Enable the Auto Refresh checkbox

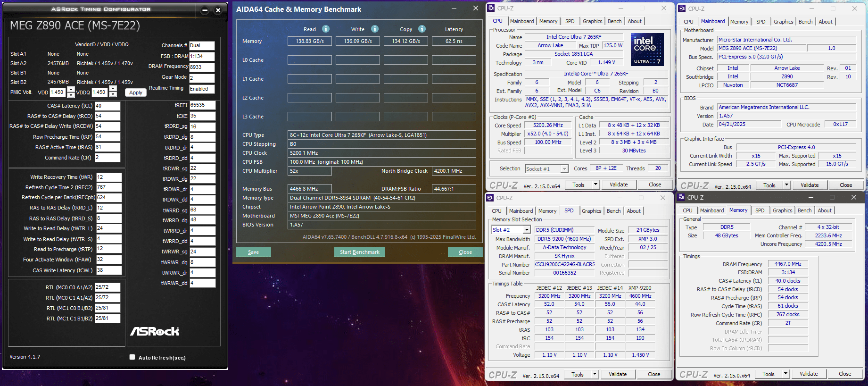[132, 357]
